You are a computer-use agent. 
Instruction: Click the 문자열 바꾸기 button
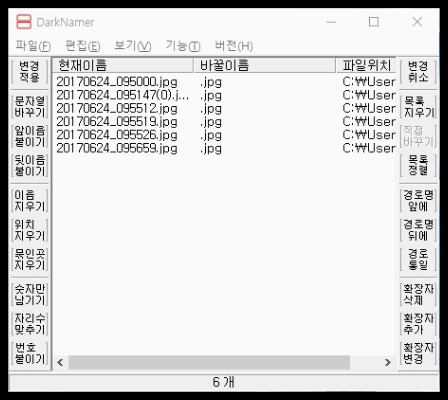pyautogui.click(x=30, y=107)
